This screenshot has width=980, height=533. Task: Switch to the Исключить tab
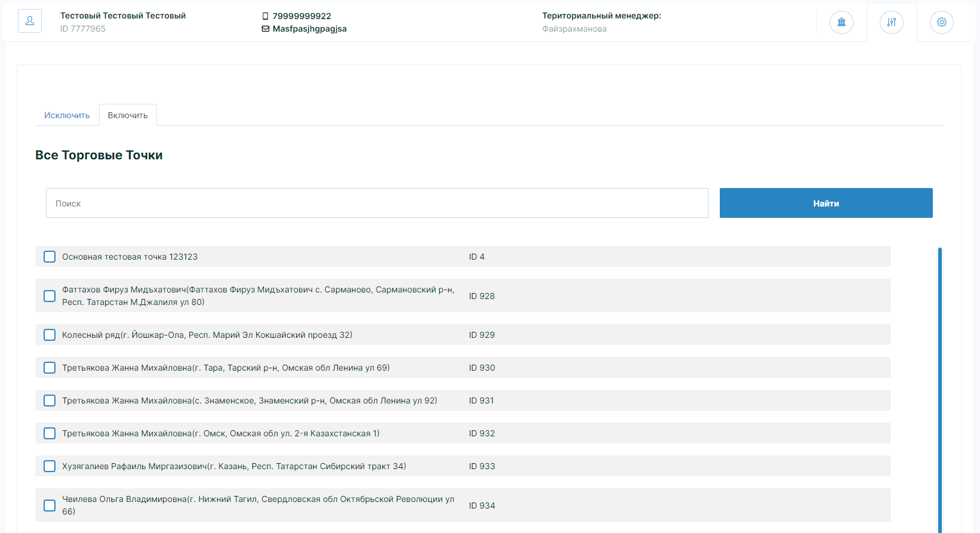pyautogui.click(x=67, y=115)
